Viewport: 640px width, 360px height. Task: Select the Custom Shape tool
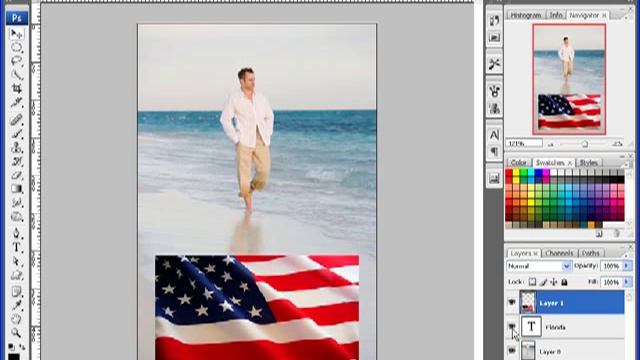coord(16,275)
